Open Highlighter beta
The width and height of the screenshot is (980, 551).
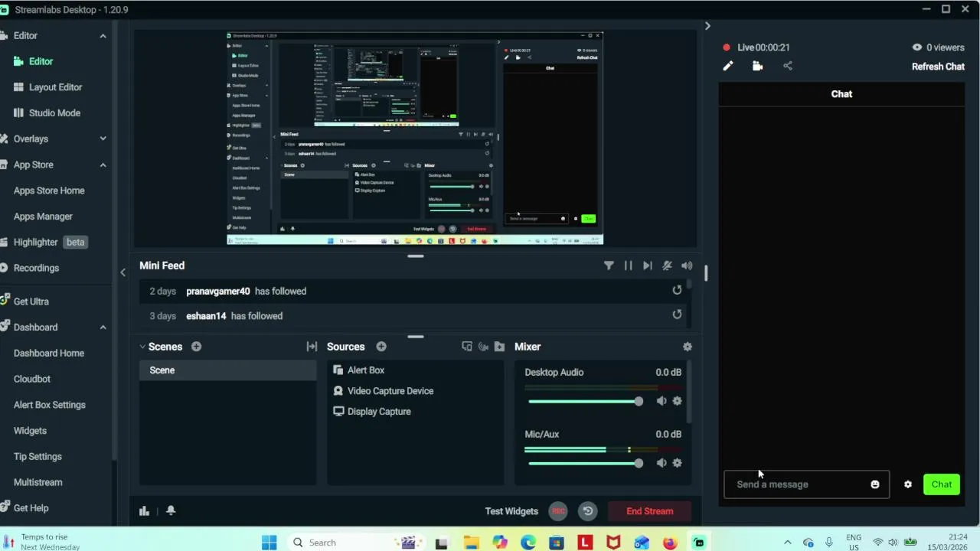coord(44,242)
